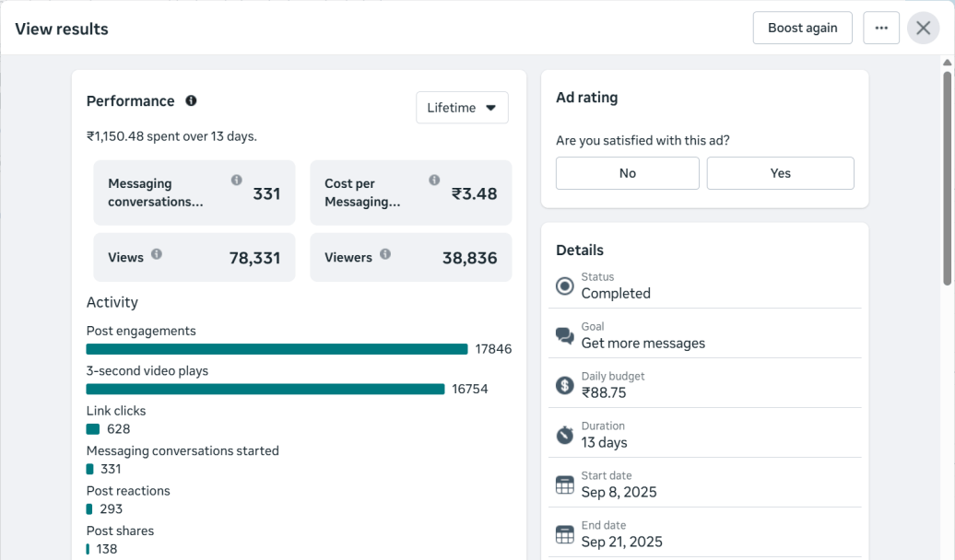Viewport: 955px width, 560px height.
Task: Open info for Messaging conversations metric
Action: tap(236, 180)
